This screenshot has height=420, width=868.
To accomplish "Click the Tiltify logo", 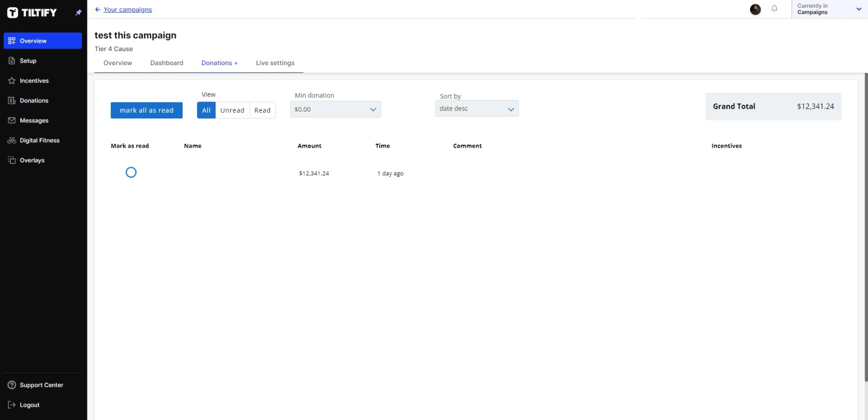I will (x=32, y=13).
